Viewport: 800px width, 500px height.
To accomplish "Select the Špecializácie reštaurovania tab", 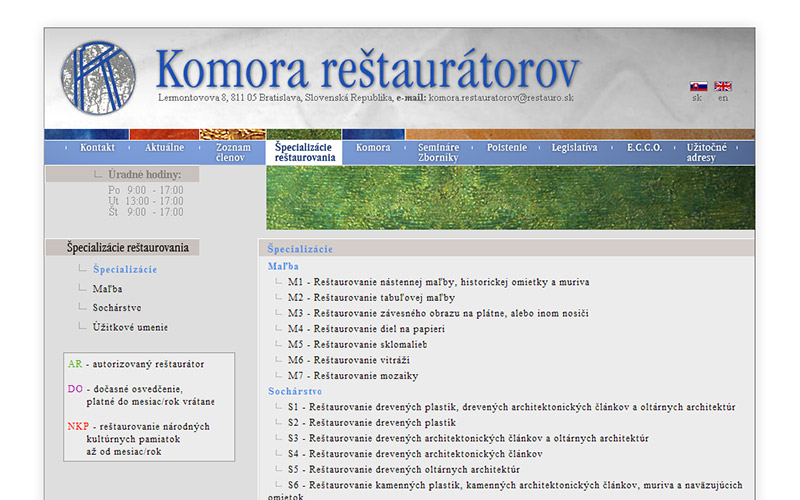I will tap(305, 153).
